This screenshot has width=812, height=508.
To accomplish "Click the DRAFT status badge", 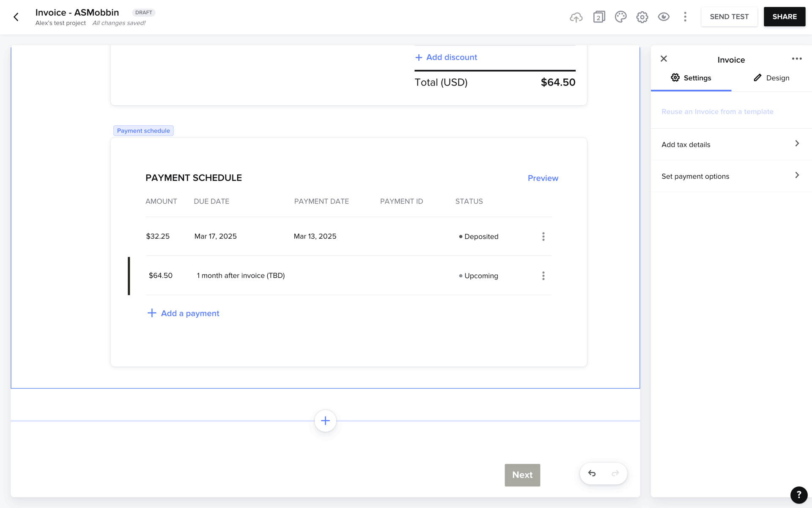I will tap(144, 13).
